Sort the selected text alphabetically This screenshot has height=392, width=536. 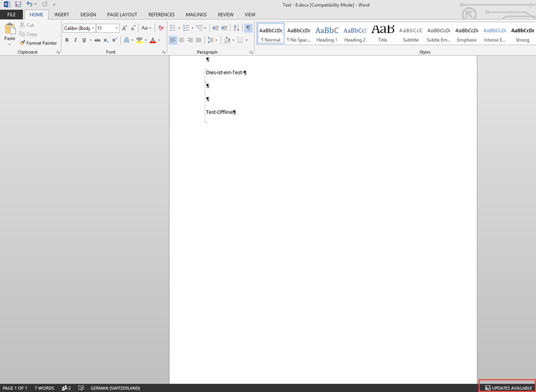(x=236, y=28)
